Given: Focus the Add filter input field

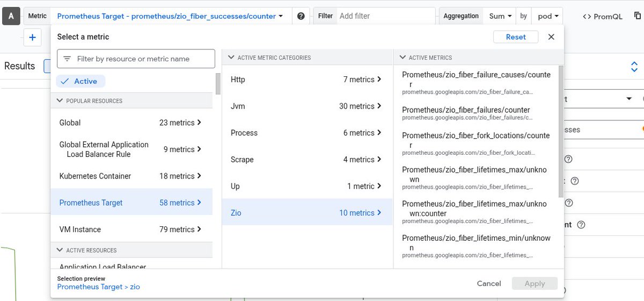Looking at the screenshot, I should tap(385, 16).
